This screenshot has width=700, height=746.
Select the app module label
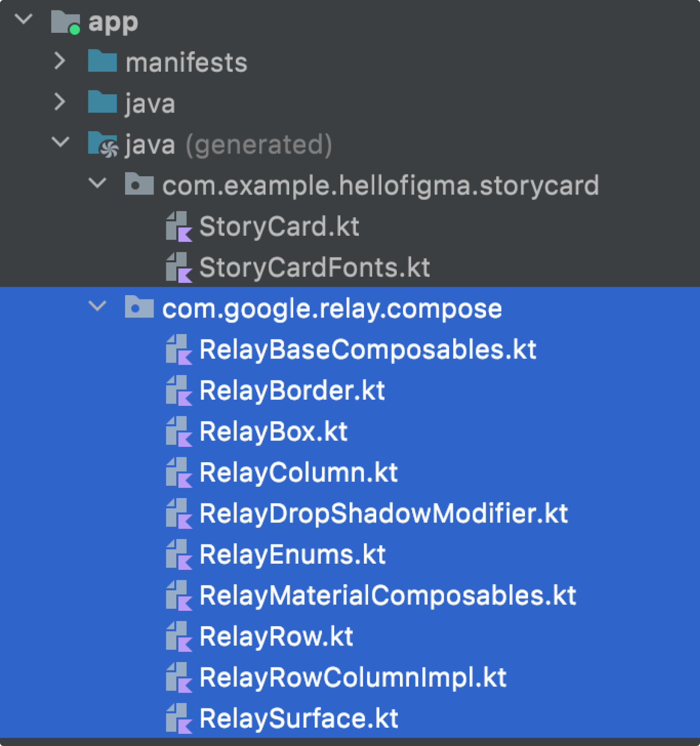113,24
